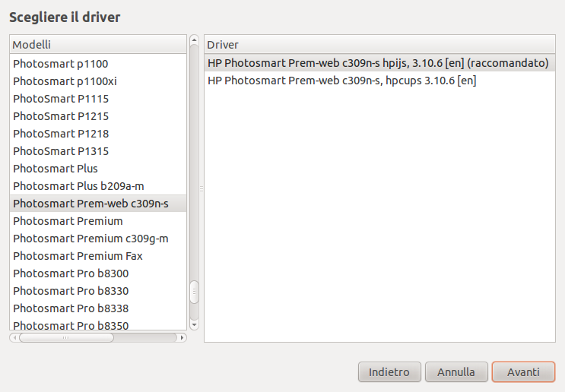Click the Driver column header

(379, 45)
